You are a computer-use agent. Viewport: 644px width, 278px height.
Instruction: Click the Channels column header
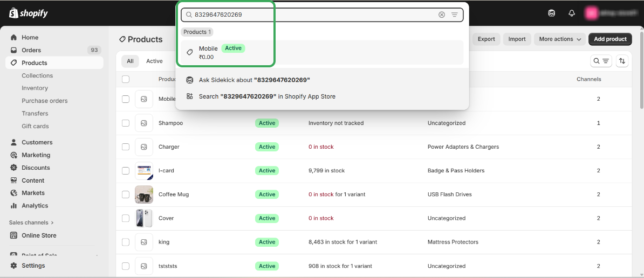click(x=588, y=79)
